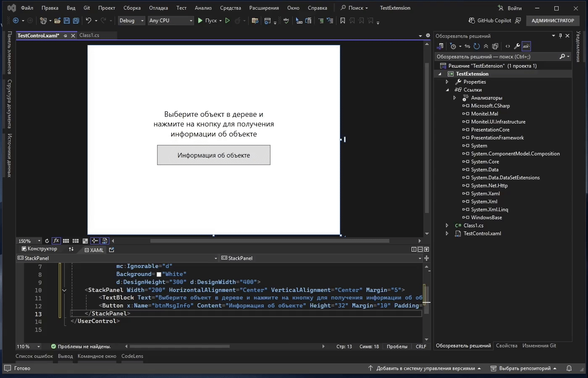This screenshot has width=588, height=378.
Task: Open the Список ошибок panel
Action: (x=34, y=356)
